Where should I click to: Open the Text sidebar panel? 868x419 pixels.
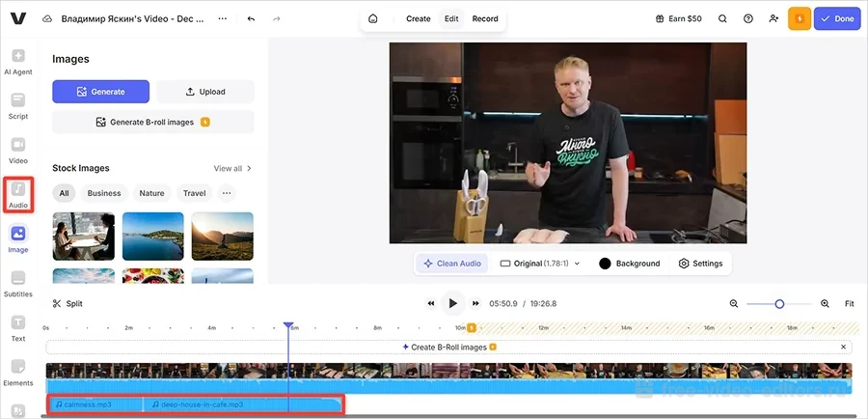click(x=18, y=328)
